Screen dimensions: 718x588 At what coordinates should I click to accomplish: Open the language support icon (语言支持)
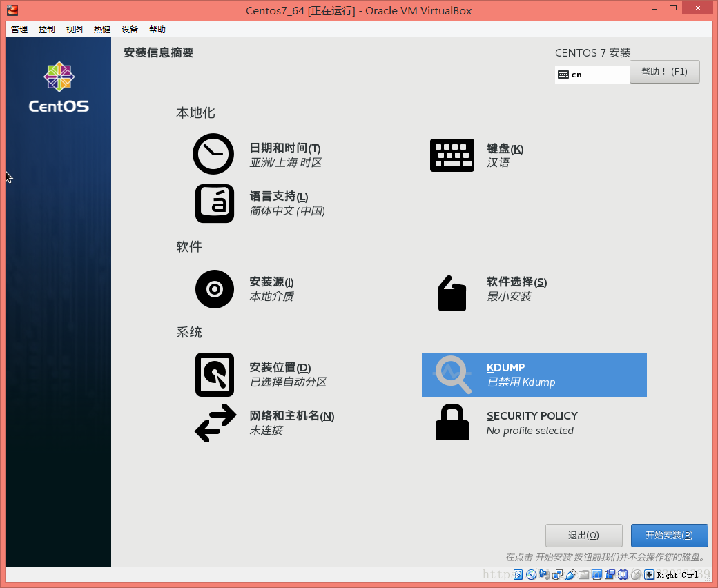pos(215,204)
